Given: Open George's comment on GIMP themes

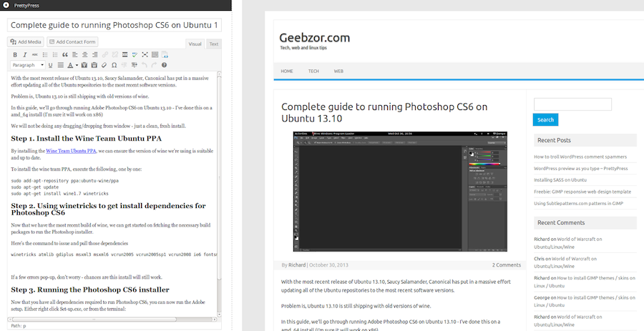Looking at the screenshot, I should tap(585, 301).
